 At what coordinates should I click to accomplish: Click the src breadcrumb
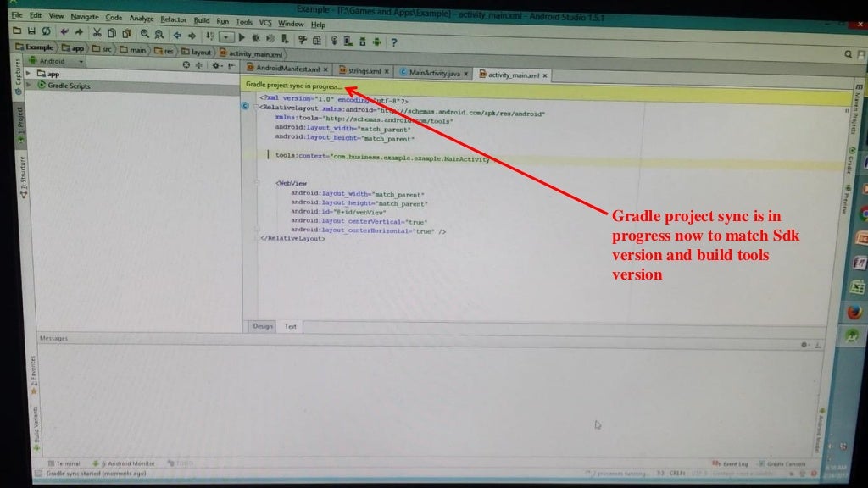pyautogui.click(x=102, y=49)
